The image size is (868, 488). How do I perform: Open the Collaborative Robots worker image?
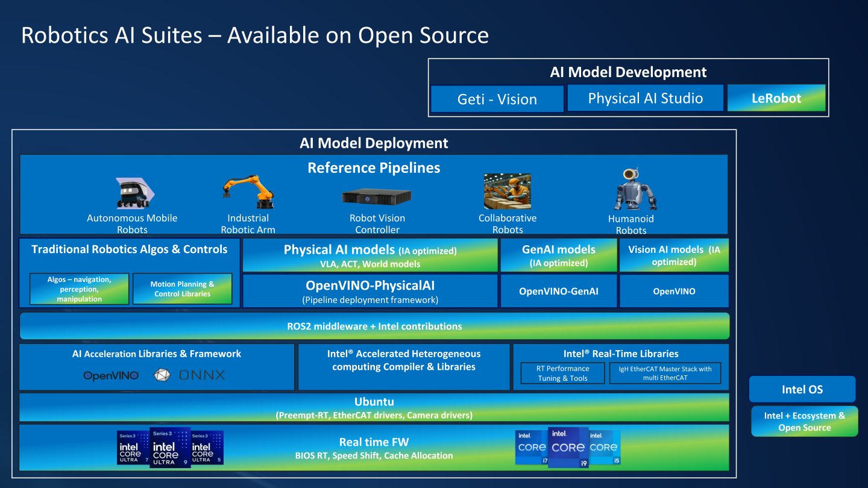(507, 192)
